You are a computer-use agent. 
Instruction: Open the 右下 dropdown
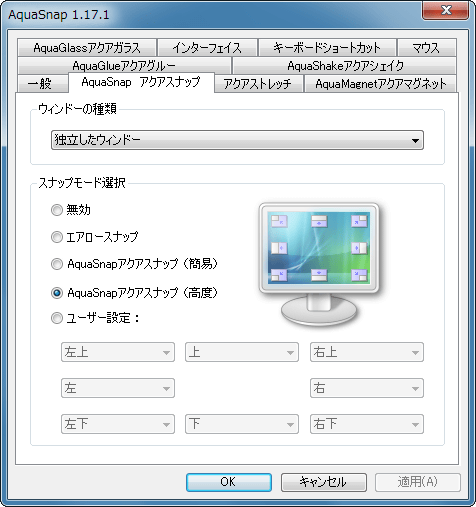click(367, 424)
